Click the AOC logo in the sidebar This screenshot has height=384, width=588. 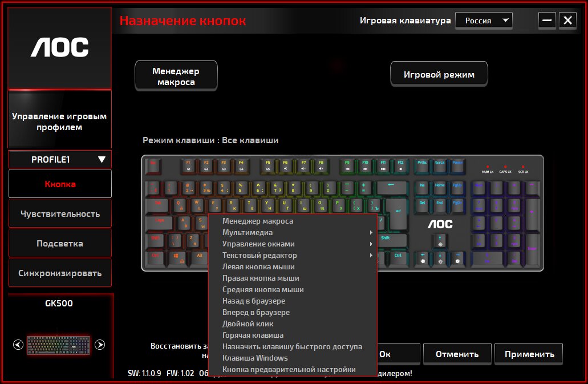60,47
